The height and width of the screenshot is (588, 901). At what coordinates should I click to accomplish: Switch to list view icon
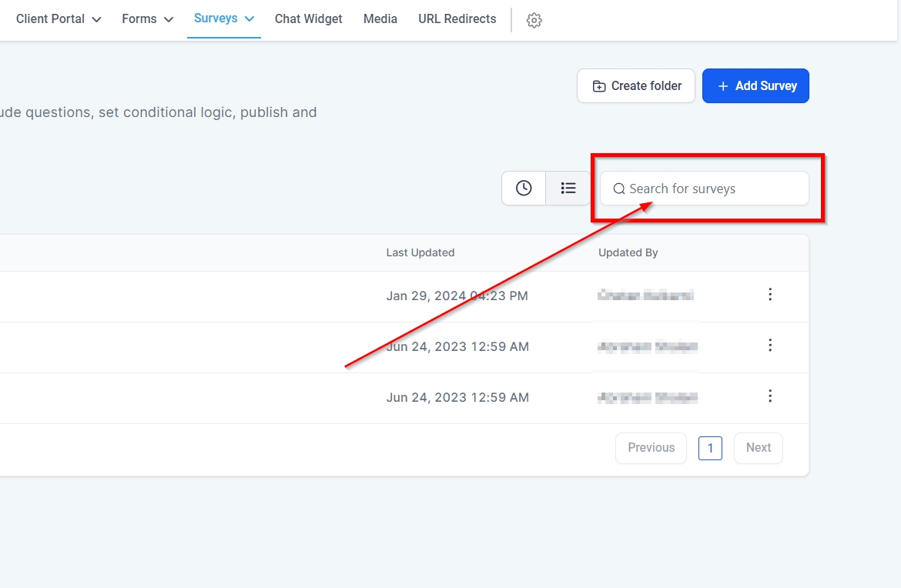pyautogui.click(x=568, y=188)
